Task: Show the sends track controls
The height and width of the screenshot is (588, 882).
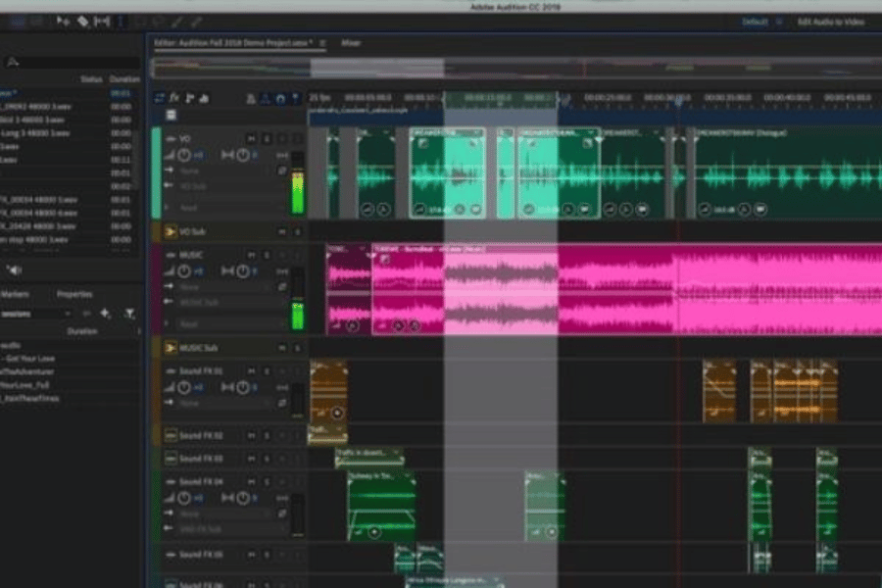Action: coord(189,98)
